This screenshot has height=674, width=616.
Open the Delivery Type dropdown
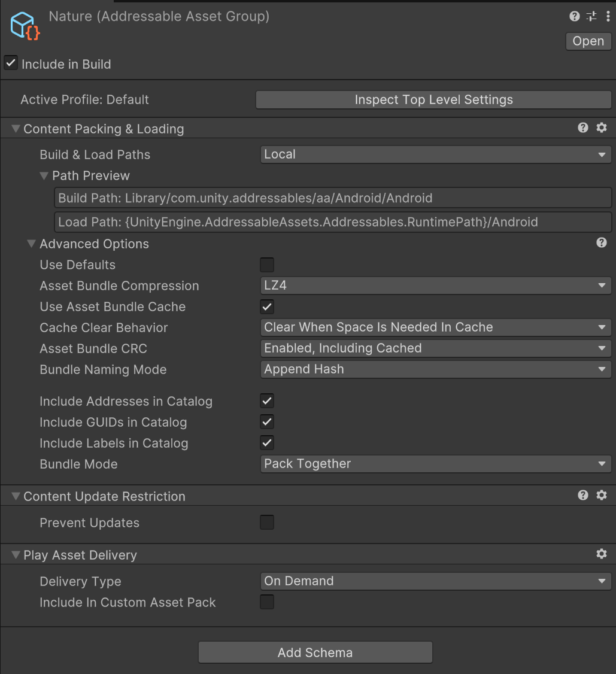pyautogui.click(x=435, y=581)
